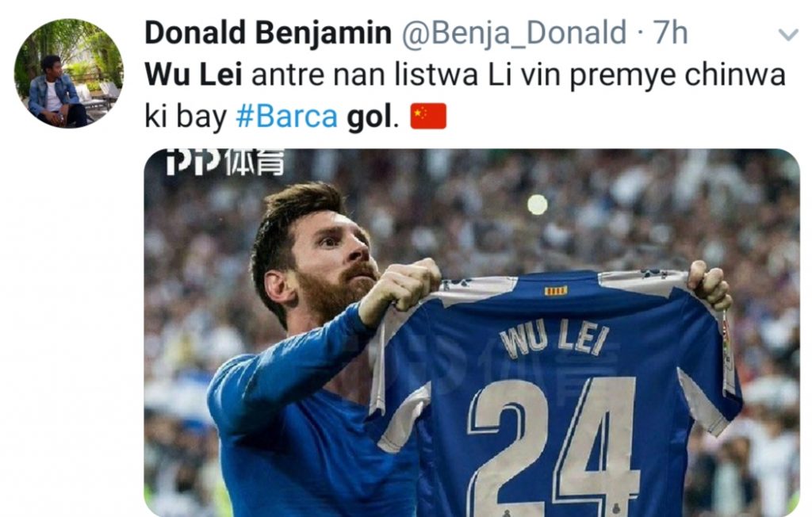Click the WU LEI name printed on the jersey
The height and width of the screenshot is (517, 812).
point(554,340)
